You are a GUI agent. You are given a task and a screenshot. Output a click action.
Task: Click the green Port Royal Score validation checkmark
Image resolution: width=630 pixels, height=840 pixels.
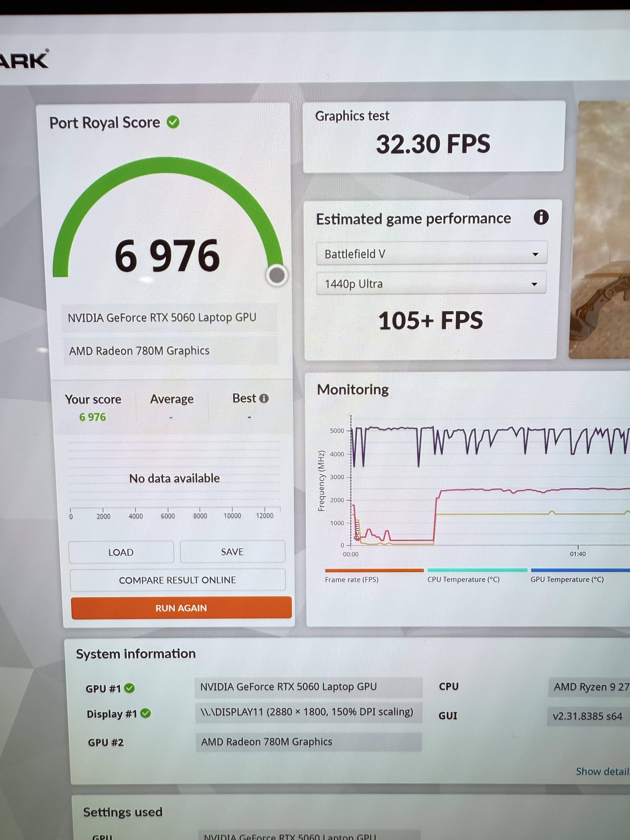pyautogui.click(x=173, y=122)
